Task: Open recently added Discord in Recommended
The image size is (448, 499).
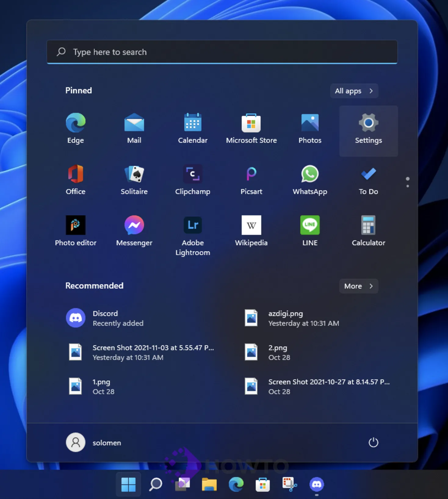Action: (x=134, y=318)
